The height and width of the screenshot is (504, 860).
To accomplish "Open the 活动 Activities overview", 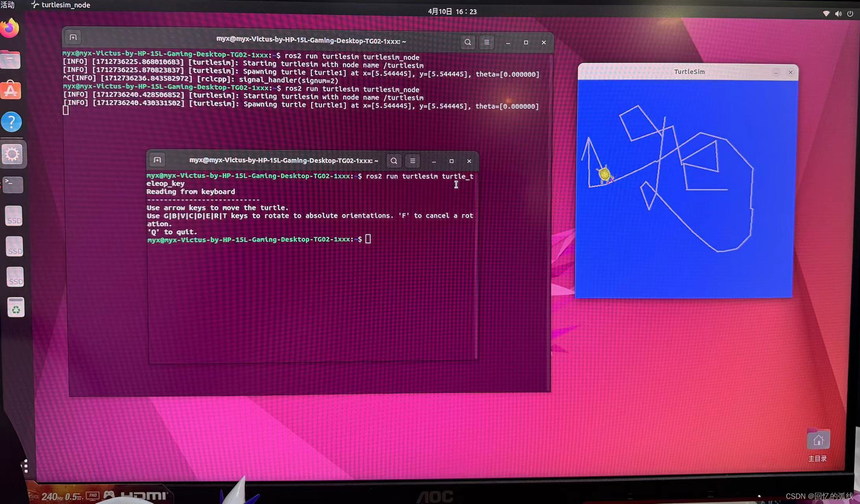I will tap(8, 5).
